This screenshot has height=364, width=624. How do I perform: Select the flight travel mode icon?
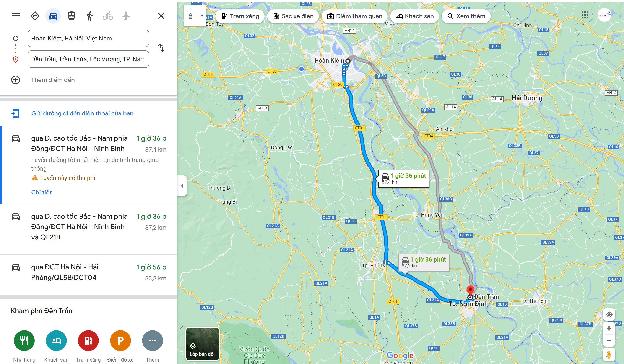tap(126, 16)
